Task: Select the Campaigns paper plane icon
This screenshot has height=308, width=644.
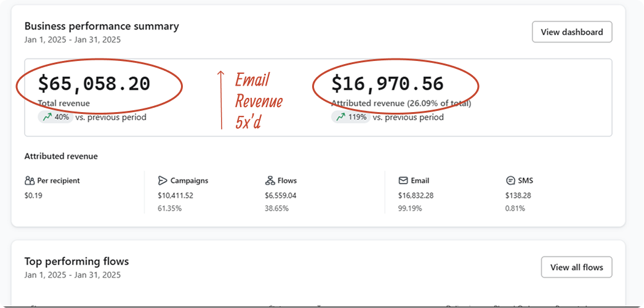Action: coord(163,181)
